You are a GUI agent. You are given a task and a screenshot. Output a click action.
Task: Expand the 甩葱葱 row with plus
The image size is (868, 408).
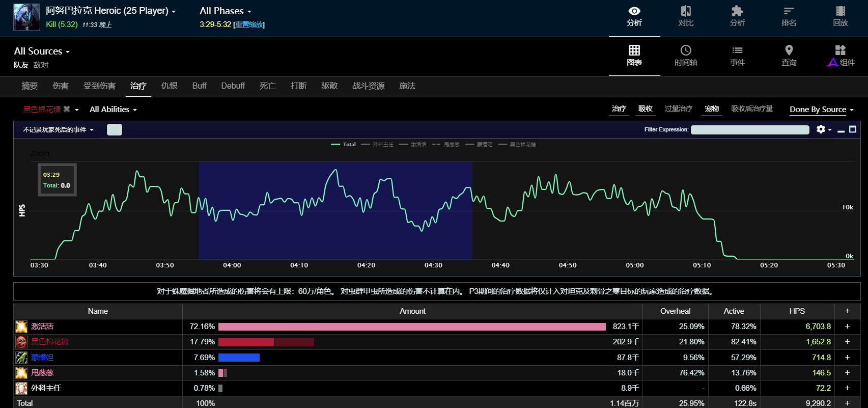847,373
